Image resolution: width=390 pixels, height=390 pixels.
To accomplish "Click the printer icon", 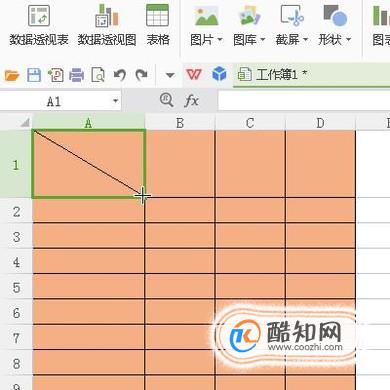I will coord(77,75).
